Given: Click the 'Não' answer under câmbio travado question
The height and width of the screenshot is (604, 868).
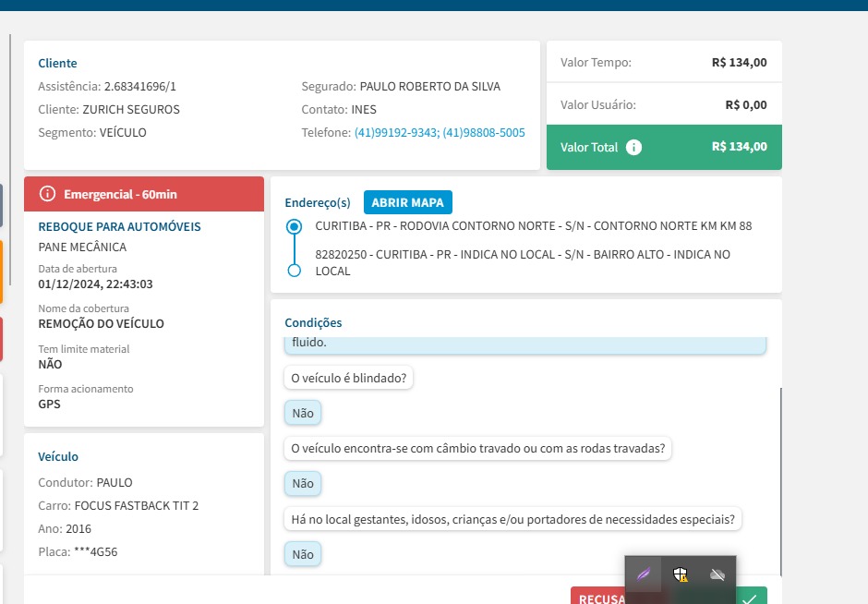Looking at the screenshot, I should [x=303, y=483].
